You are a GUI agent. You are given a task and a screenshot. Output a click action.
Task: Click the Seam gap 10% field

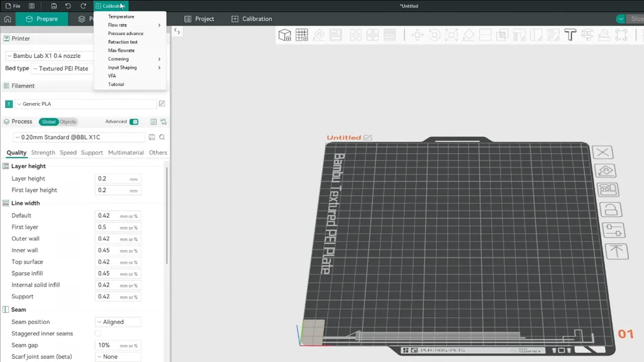118,345
